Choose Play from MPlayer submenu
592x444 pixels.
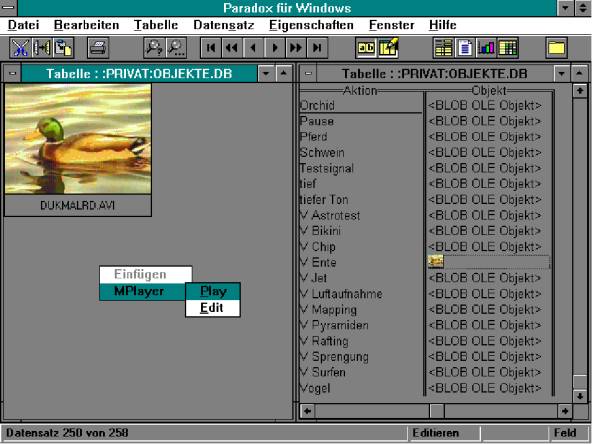[213, 291]
